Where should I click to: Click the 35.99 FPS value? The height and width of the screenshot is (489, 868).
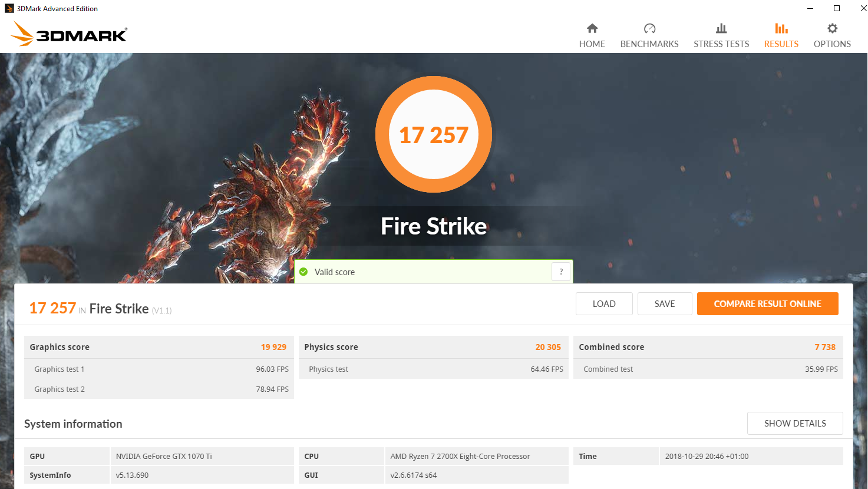tap(821, 369)
